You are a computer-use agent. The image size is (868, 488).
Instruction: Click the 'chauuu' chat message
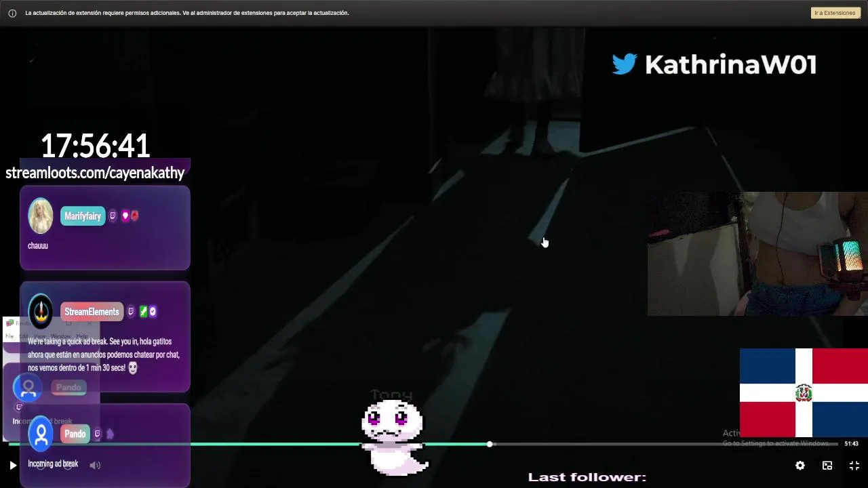(38, 245)
